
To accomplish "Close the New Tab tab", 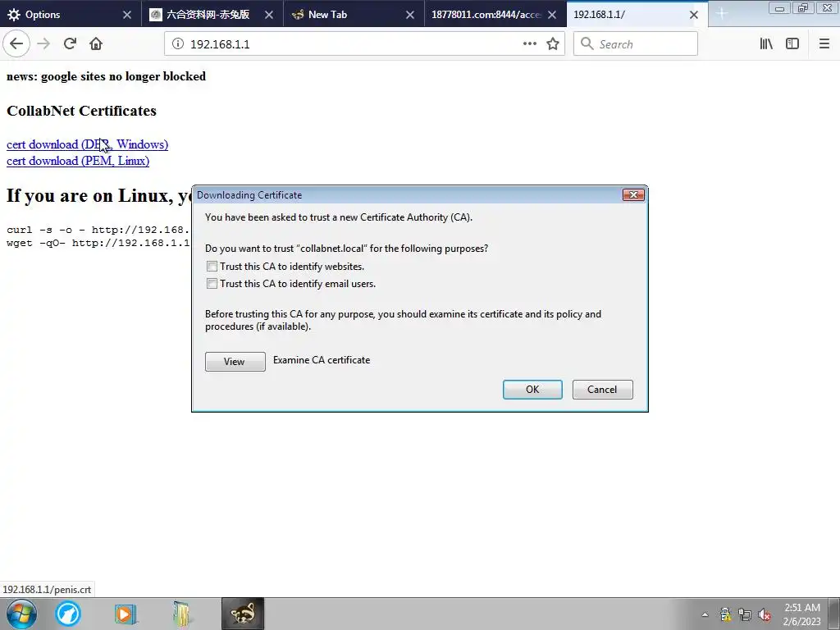I will tap(410, 15).
